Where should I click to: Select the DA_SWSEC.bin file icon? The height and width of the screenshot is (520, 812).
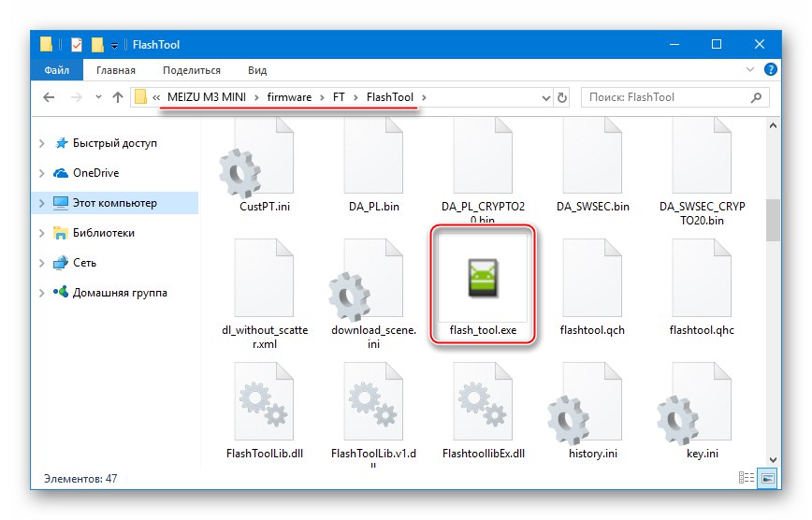tap(592, 155)
